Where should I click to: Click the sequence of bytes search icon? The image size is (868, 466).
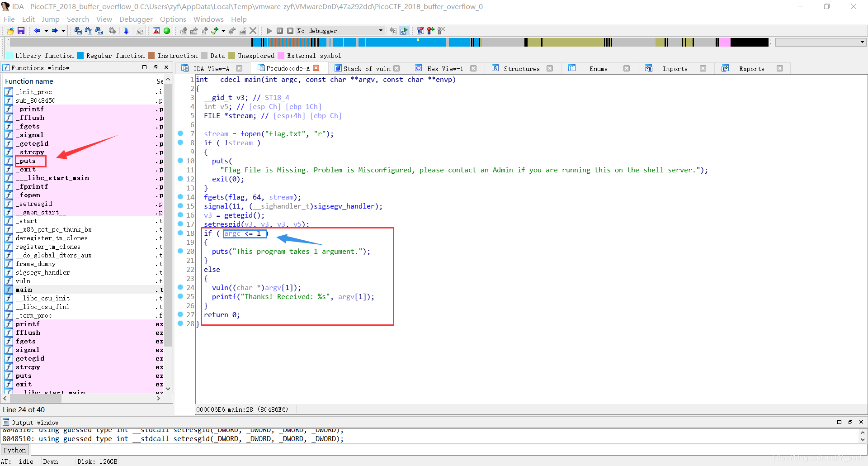pos(99,31)
